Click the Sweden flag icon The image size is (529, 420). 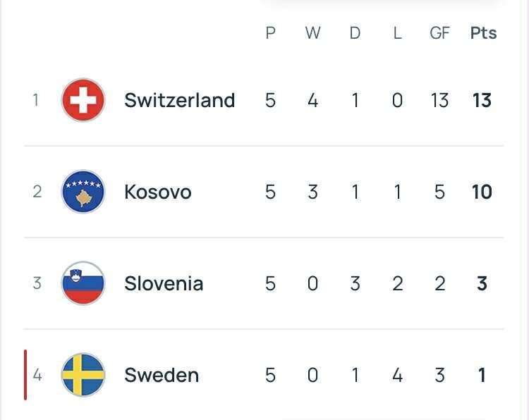coord(83,375)
